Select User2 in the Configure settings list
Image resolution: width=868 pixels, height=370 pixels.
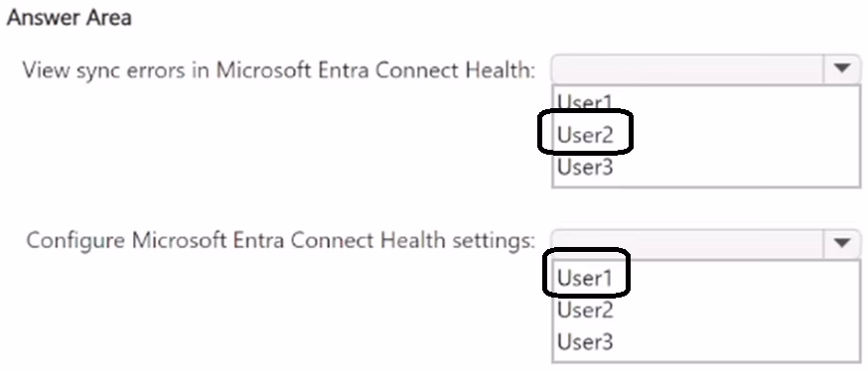[585, 309]
